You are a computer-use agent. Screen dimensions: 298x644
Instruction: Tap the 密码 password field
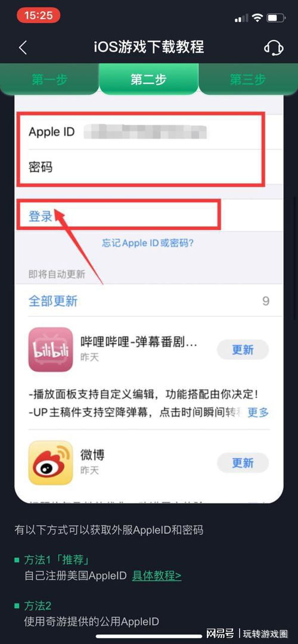point(149,167)
